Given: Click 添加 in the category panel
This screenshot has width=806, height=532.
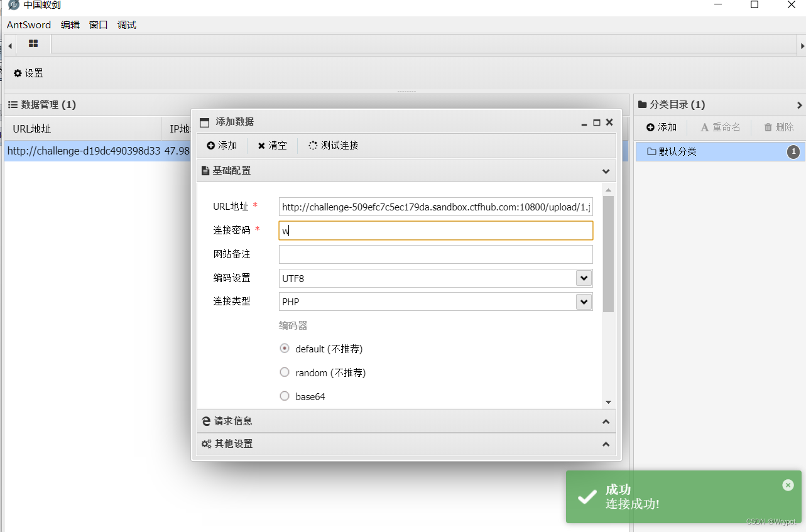Looking at the screenshot, I should click(661, 128).
